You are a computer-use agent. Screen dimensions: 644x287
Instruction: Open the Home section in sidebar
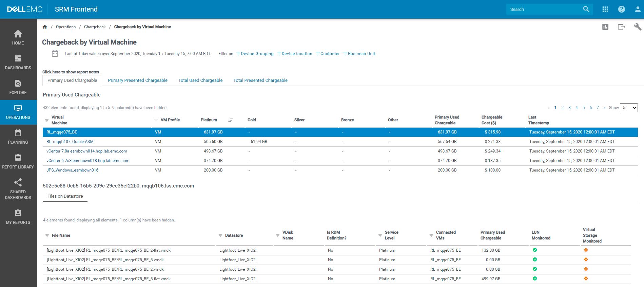18,37
